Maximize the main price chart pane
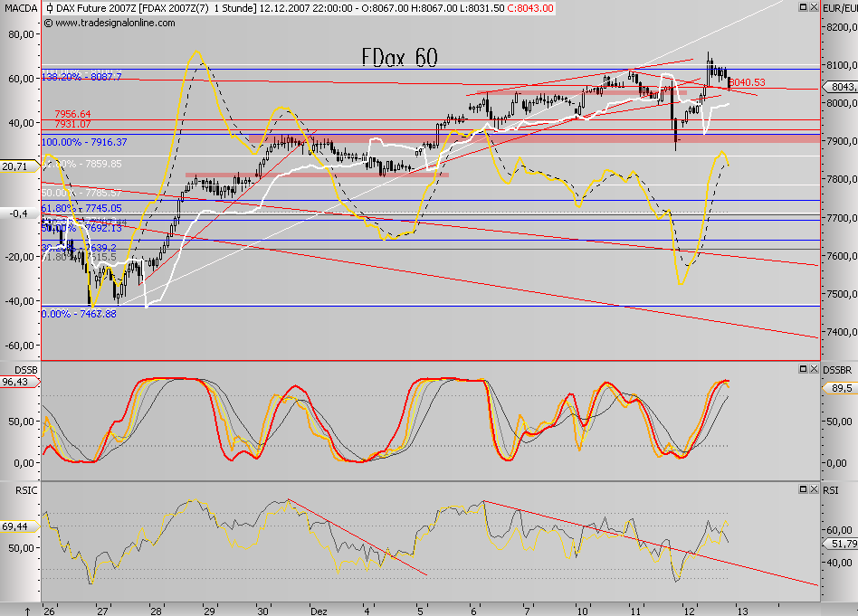Image resolution: width=858 pixels, height=616 pixels. pyautogui.click(x=804, y=7)
